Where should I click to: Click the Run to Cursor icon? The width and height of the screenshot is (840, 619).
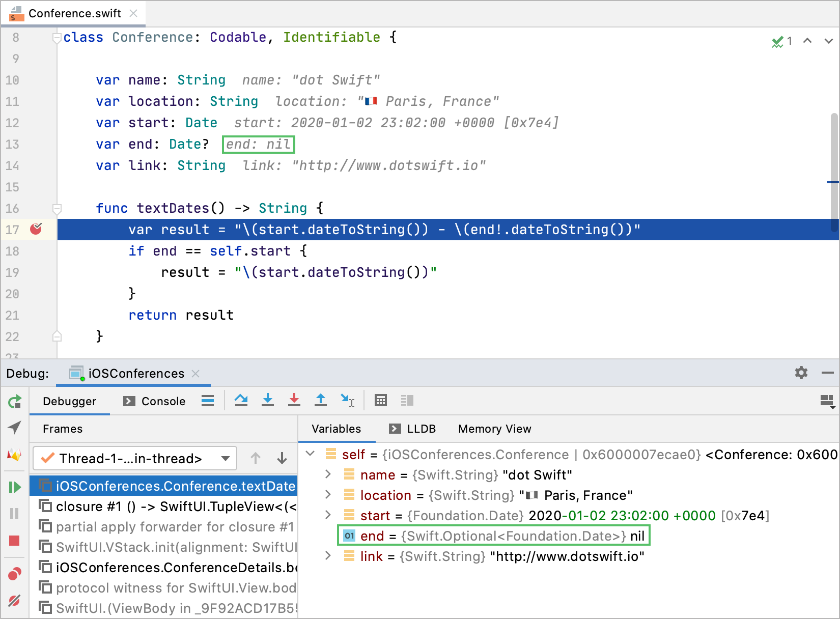348,401
